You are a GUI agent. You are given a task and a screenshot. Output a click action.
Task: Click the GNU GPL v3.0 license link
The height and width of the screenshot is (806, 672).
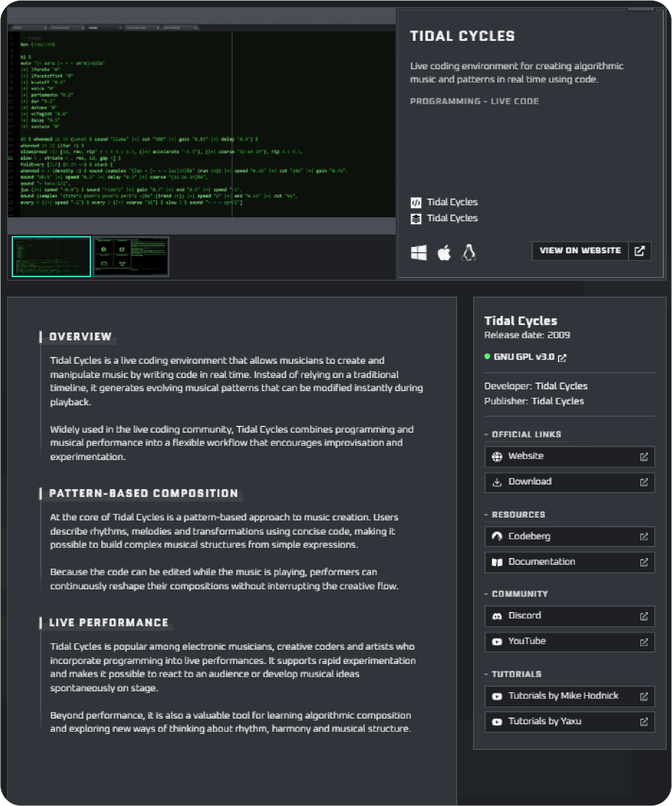pyautogui.click(x=524, y=357)
